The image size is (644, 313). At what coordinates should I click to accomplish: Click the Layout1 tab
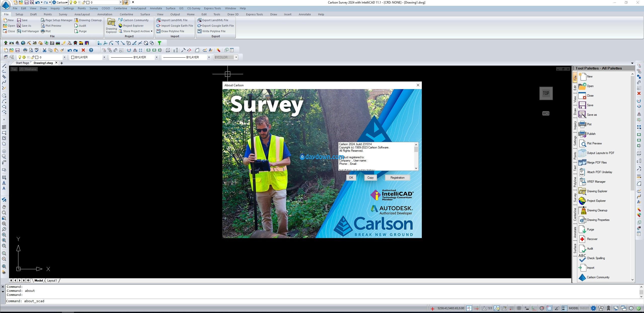point(52,281)
